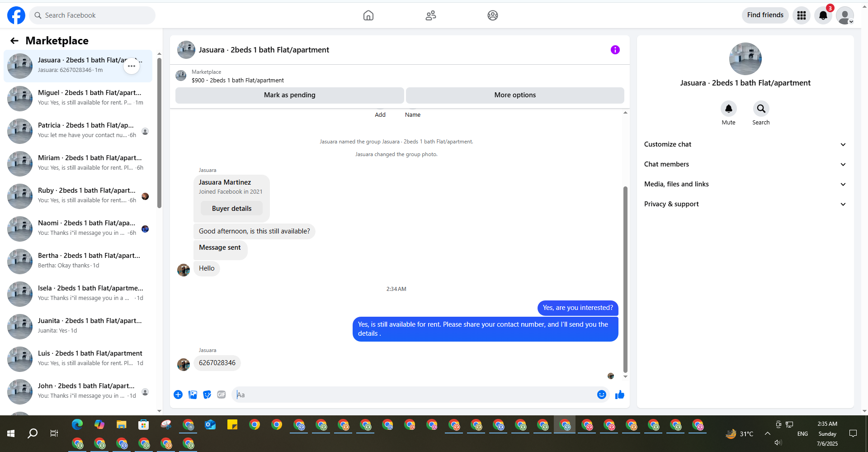Image resolution: width=868 pixels, height=452 pixels.
Task: Click the back arrow beside Marketplace
Action: (x=14, y=41)
